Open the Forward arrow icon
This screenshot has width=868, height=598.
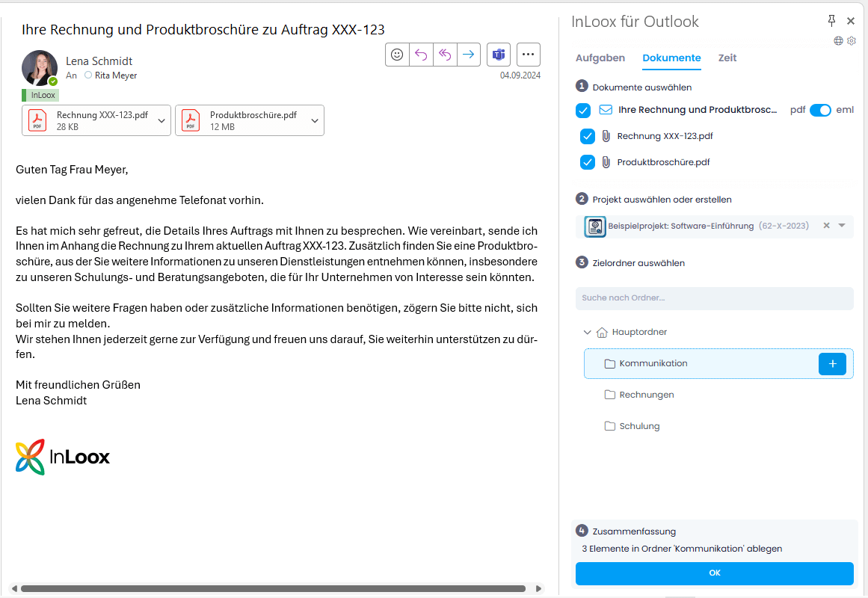(x=469, y=54)
